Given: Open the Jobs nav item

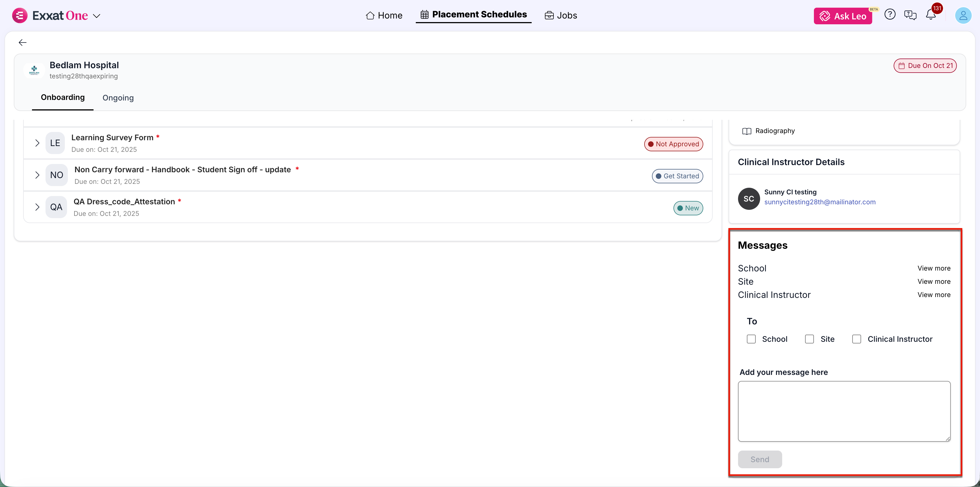Looking at the screenshot, I should (x=561, y=16).
